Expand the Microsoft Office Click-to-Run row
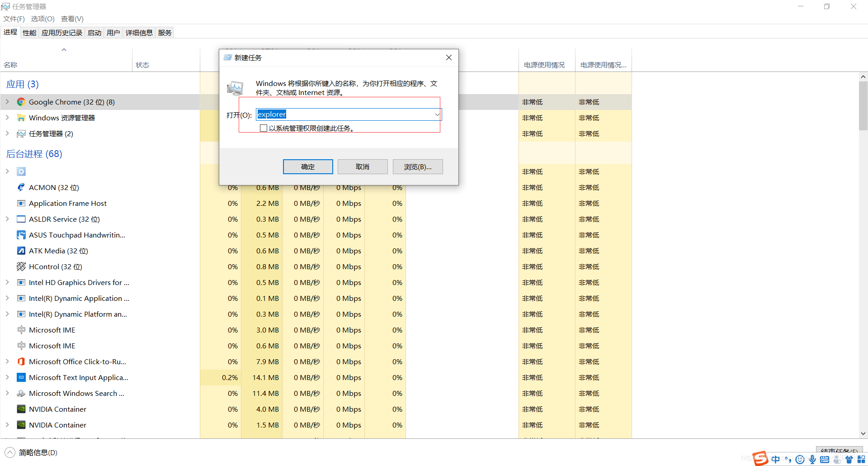Image resolution: width=868 pixels, height=466 pixels. (x=7, y=361)
